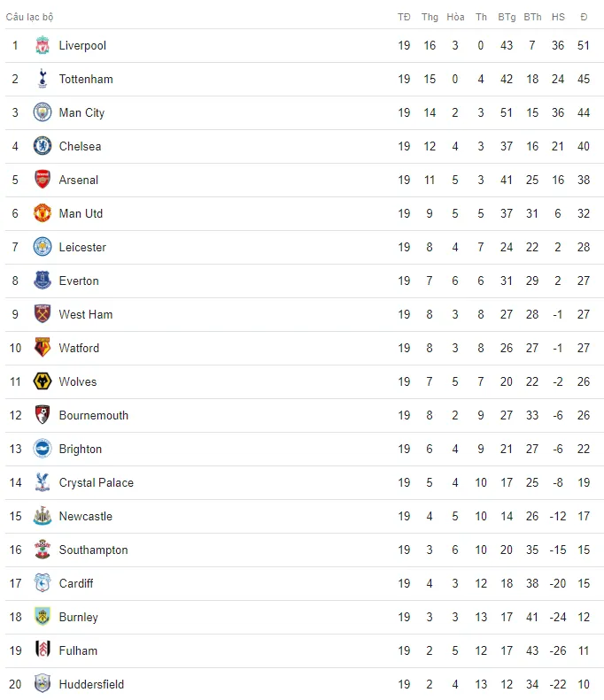Open the Leicester team name link

pos(82,247)
